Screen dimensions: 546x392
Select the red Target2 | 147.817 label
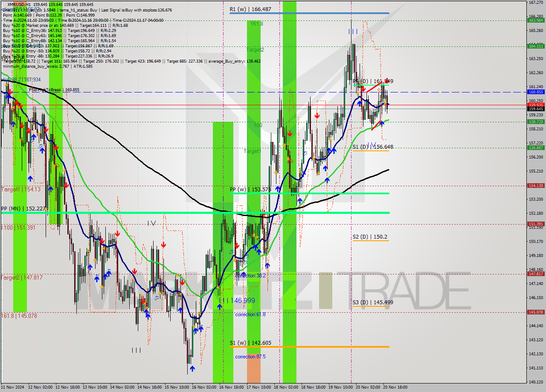click(21, 277)
